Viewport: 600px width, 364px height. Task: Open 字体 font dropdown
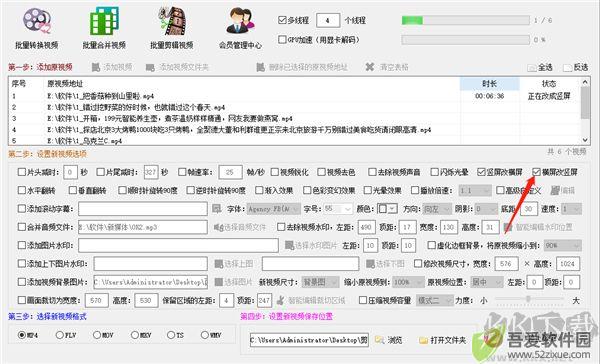point(273,209)
